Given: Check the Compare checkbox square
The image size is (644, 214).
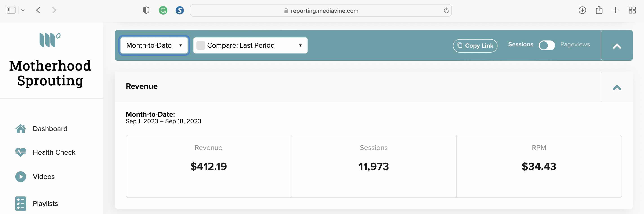Looking at the screenshot, I should 200,45.
